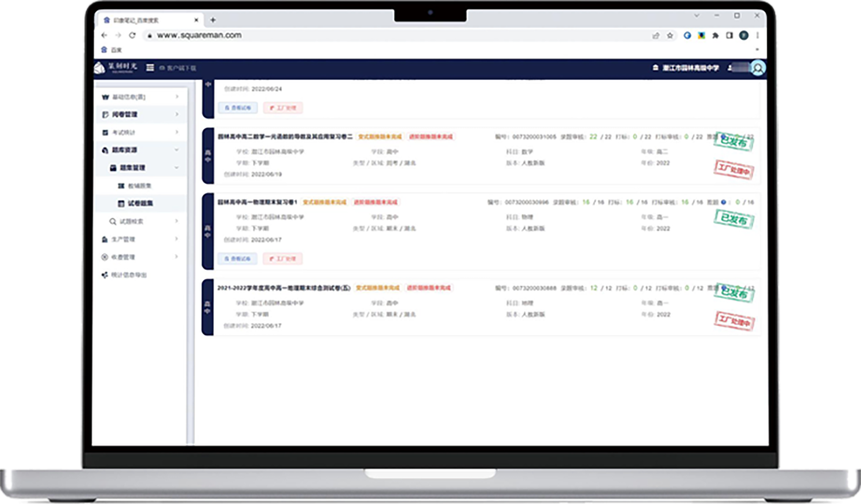Bookmark page with the star icon

click(670, 36)
